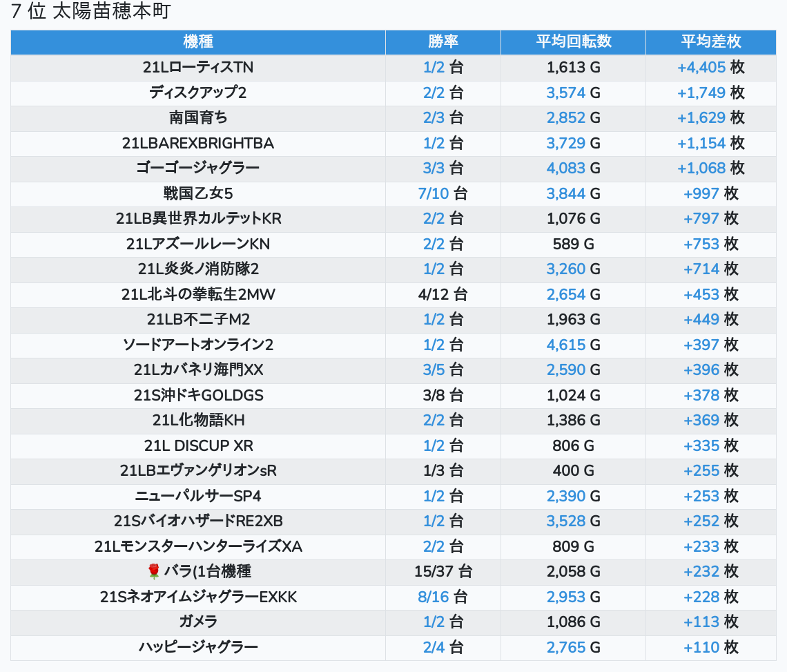Image resolution: width=787 pixels, height=672 pixels.
Task: Click the 400 G spin count
Action: [x=573, y=471]
